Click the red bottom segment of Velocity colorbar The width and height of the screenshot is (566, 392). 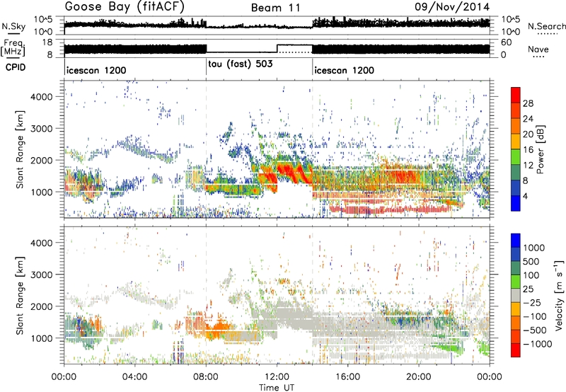[x=516, y=350]
